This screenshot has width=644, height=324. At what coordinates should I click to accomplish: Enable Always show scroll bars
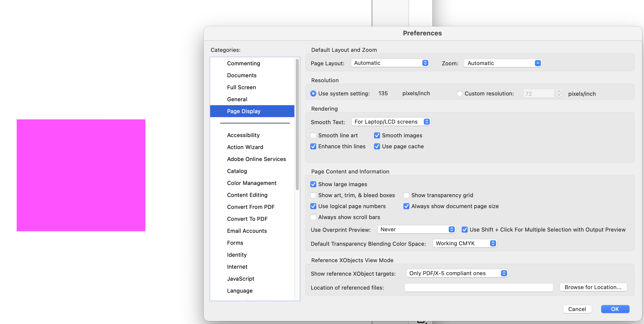click(x=313, y=217)
